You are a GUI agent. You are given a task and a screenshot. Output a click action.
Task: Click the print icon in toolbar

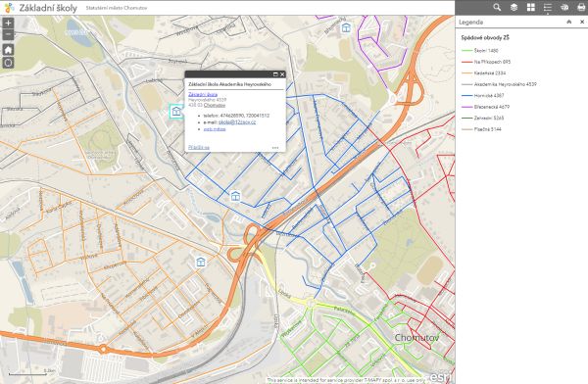point(581,7)
